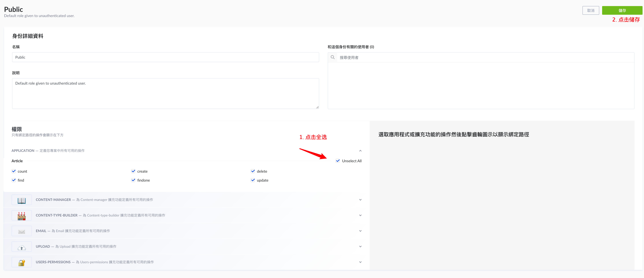
Task: Collapse the APPLICATION section chevron
Action: point(360,151)
